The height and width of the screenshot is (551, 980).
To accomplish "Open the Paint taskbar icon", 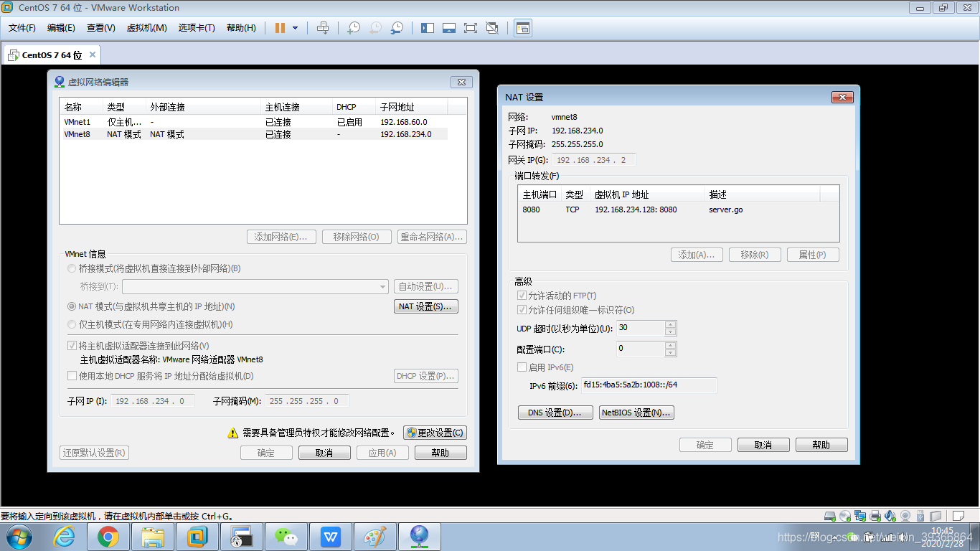I will (375, 537).
